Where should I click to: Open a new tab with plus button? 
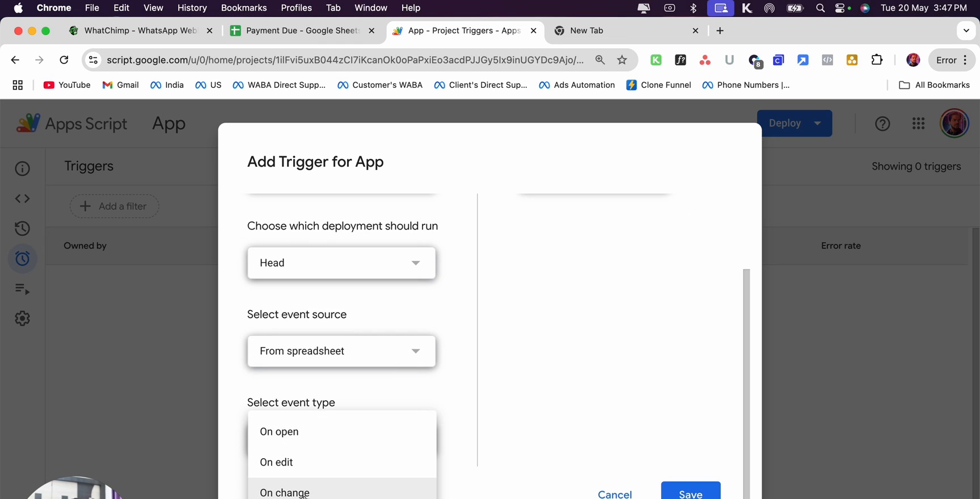[x=720, y=31]
